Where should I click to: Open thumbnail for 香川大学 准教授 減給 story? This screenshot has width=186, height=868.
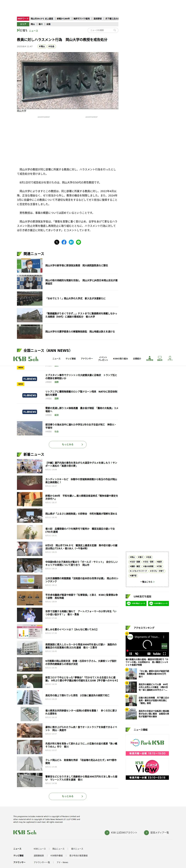tap(30, 315)
